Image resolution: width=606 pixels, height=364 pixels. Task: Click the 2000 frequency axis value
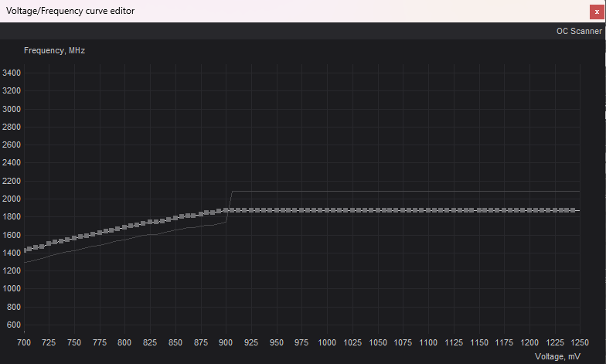pyautogui.click(x=12, y=199)
